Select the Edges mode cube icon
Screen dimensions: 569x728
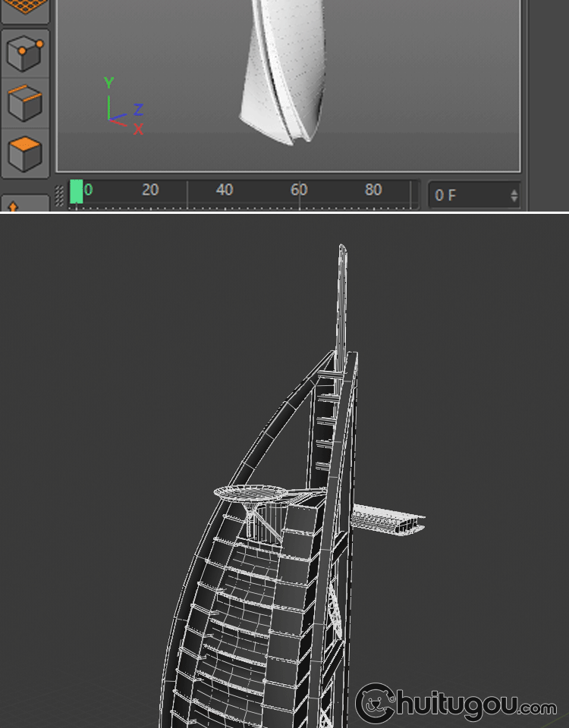tap(25, 103)
